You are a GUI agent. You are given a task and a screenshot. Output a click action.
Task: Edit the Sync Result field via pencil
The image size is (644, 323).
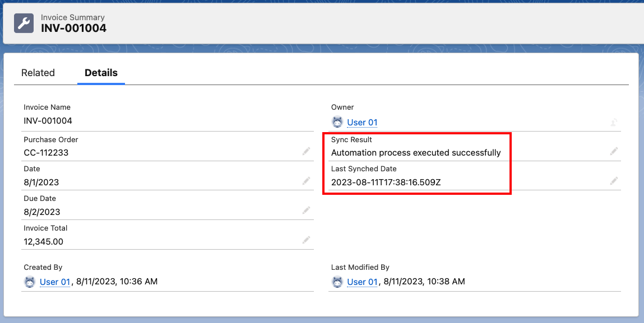click(614, 151)
